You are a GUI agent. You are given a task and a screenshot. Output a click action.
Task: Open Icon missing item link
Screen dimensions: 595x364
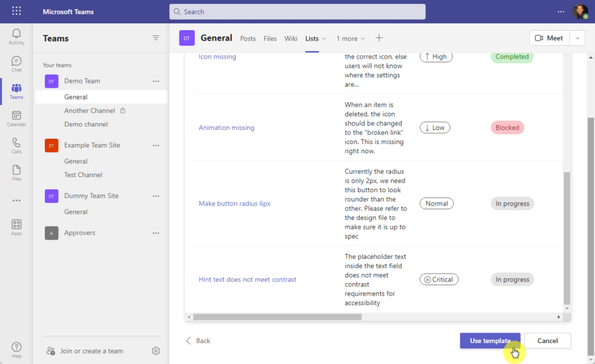[x=217, y=56]
